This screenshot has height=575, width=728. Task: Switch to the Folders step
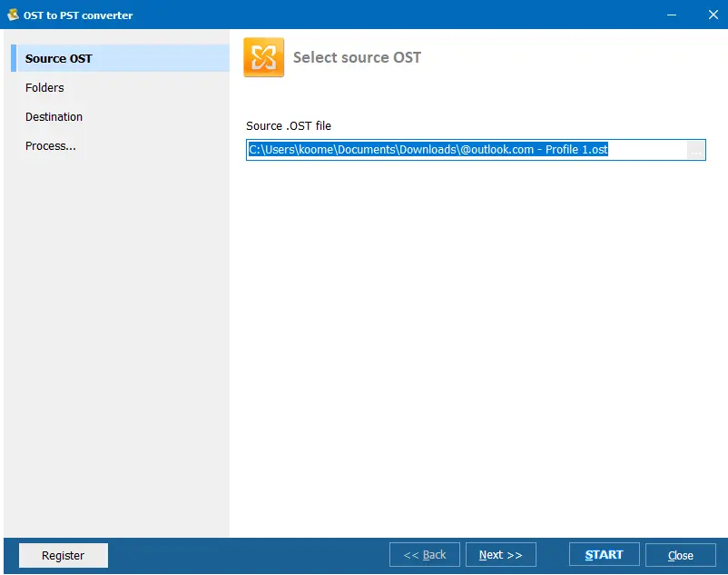pos(44,88)
